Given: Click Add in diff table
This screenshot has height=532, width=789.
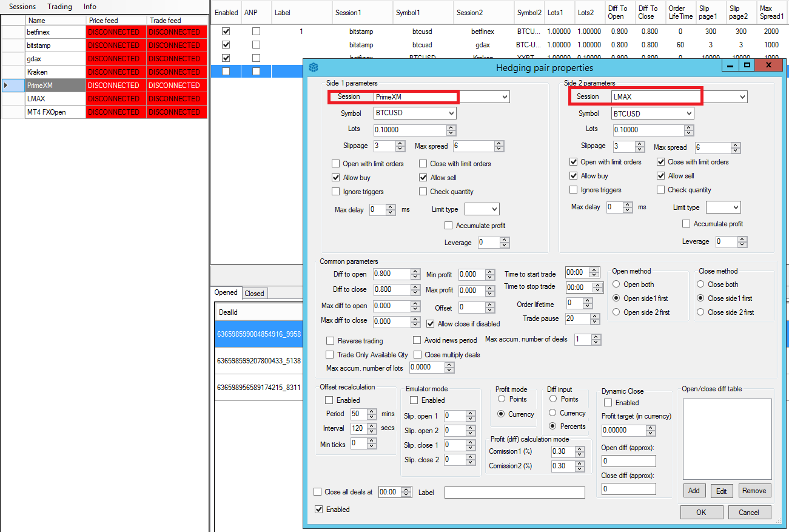Looking at the screenshot, I should 694,491.
